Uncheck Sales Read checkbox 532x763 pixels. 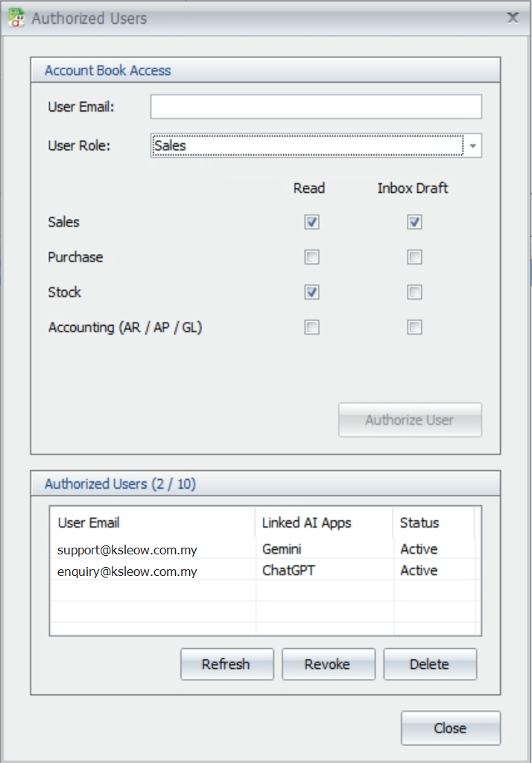311,222
